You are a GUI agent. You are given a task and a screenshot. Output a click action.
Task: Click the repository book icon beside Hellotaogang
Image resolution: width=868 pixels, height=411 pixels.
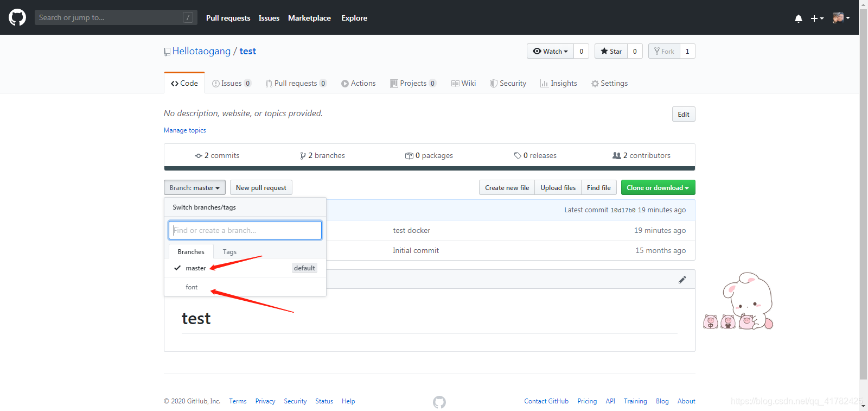click(167, 52)
